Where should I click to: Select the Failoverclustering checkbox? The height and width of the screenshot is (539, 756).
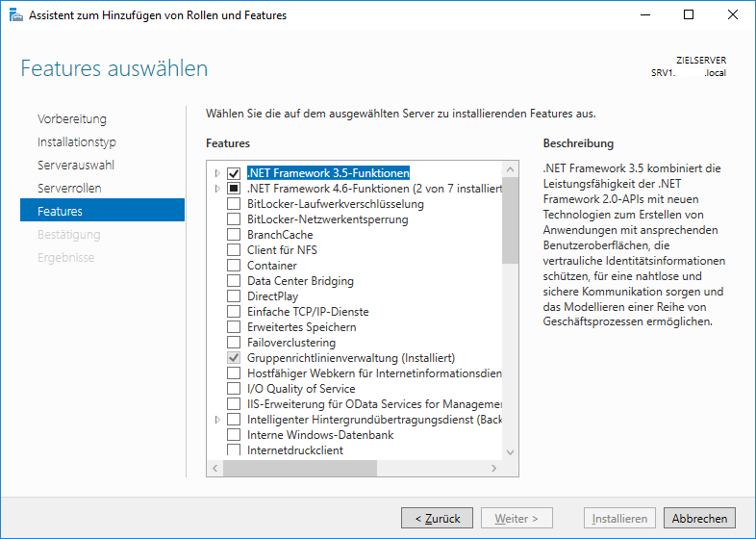point(234,343)
